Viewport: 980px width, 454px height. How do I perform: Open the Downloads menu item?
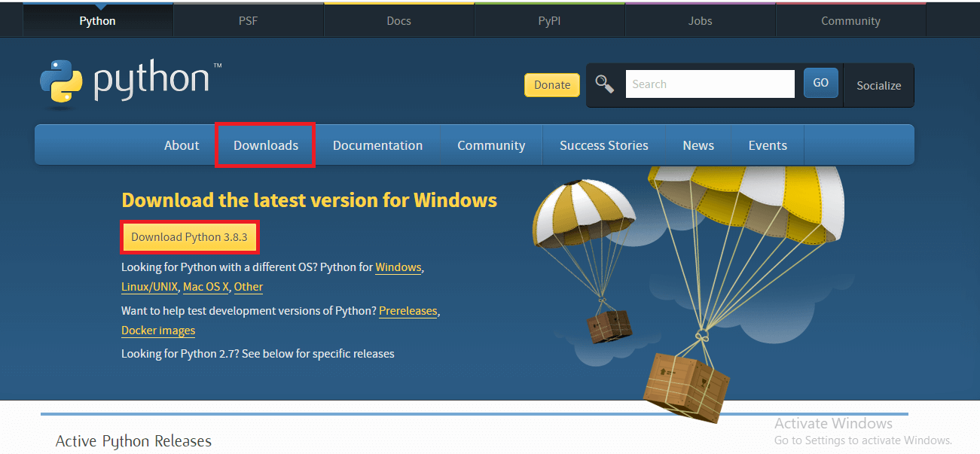click(266, 145)
